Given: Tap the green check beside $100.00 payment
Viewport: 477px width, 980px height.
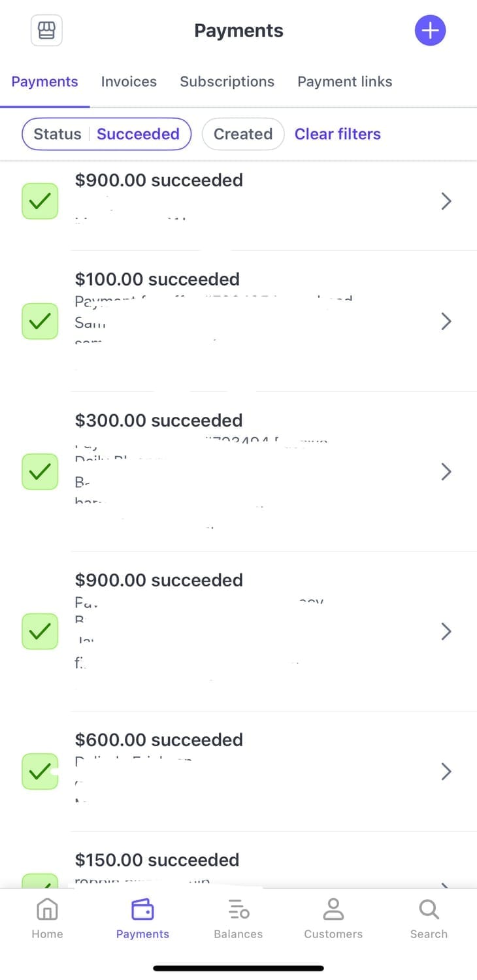Looking at the screenshot, I should tap(40, 321).
